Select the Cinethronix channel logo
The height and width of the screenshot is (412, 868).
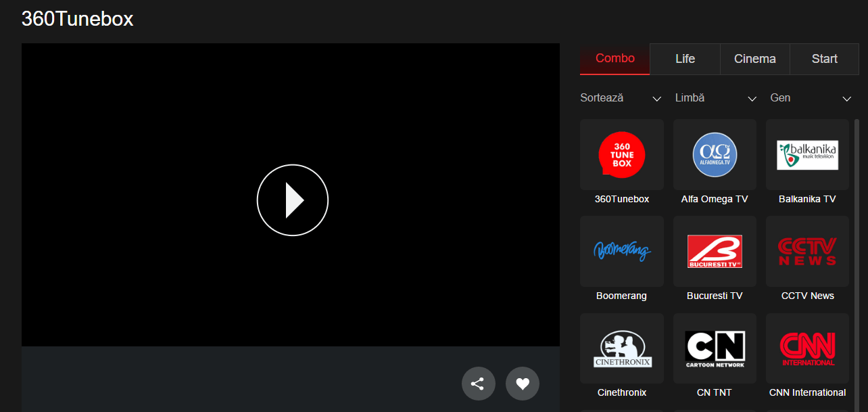coord(622,348)
